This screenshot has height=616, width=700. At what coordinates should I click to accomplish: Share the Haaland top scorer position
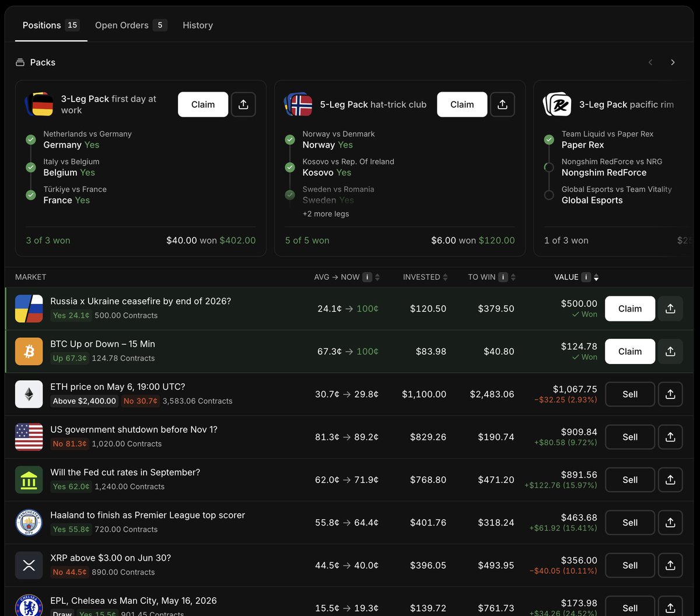click(670, 523)
